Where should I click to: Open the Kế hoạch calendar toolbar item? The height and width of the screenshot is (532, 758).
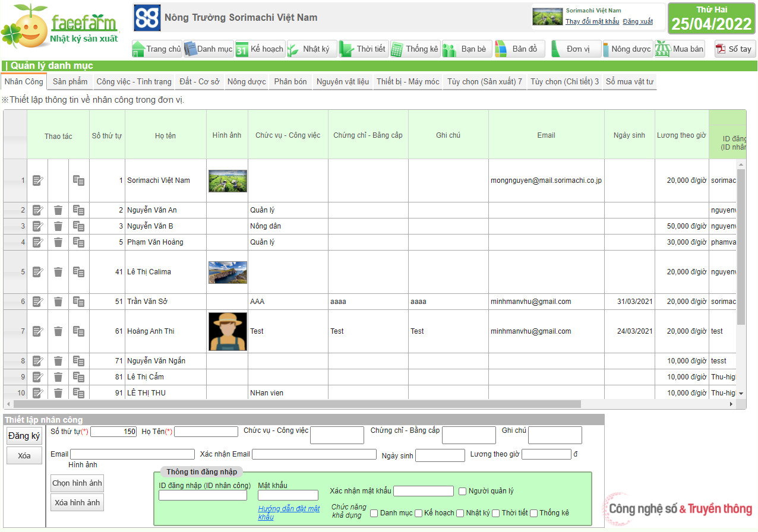(260, 49)
